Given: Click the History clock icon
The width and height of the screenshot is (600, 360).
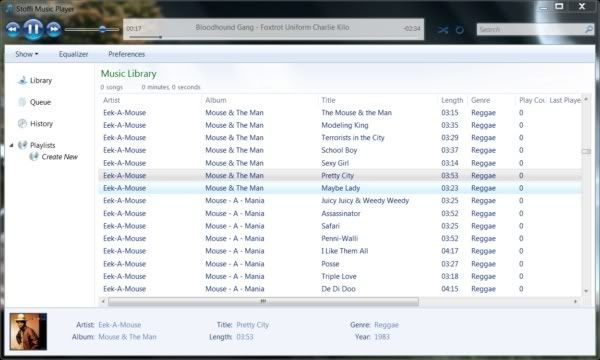Looking at the screenshot, I should [x=22, y=123].
